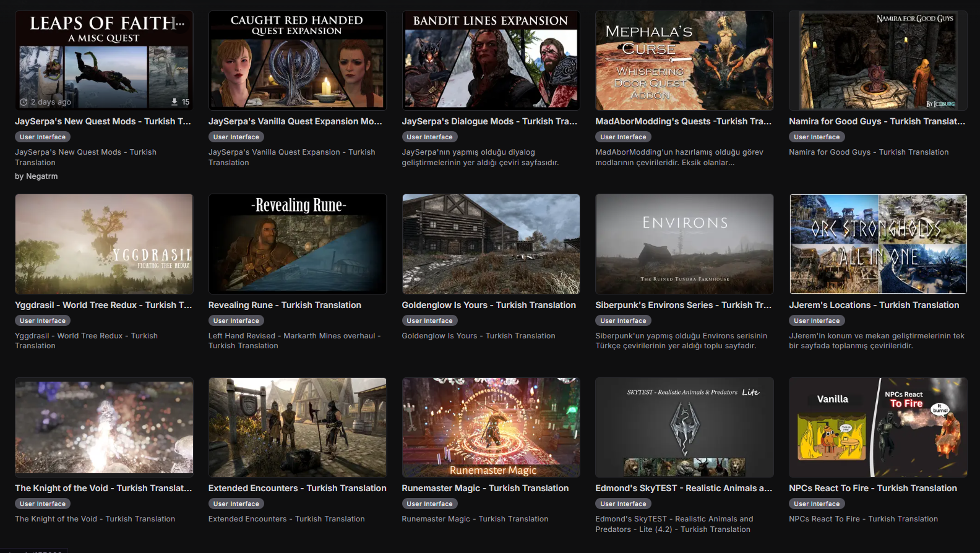
Task: Click '2 days ago' timestamp on first card
Action: [51, 102]
